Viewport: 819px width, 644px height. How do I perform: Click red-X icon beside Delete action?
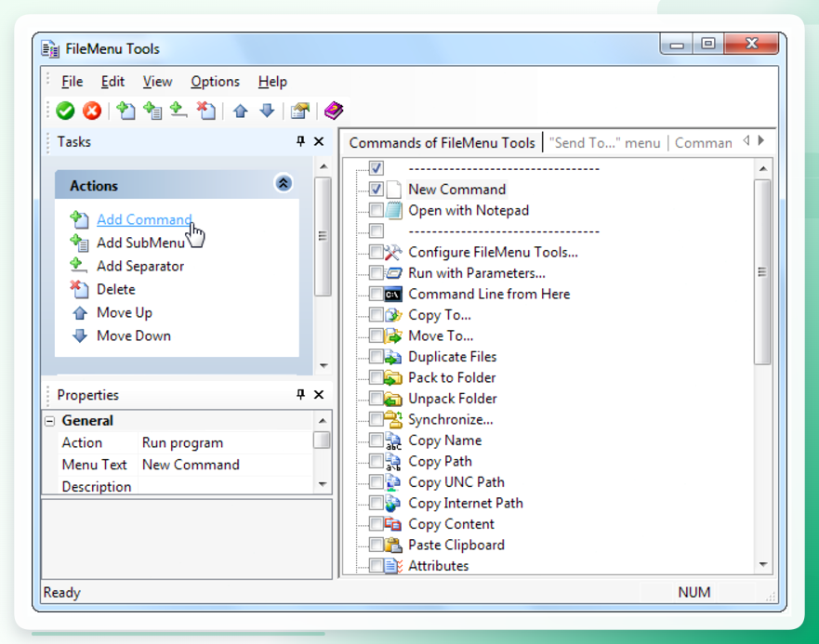pyautogui.click(x=79, y=289)
